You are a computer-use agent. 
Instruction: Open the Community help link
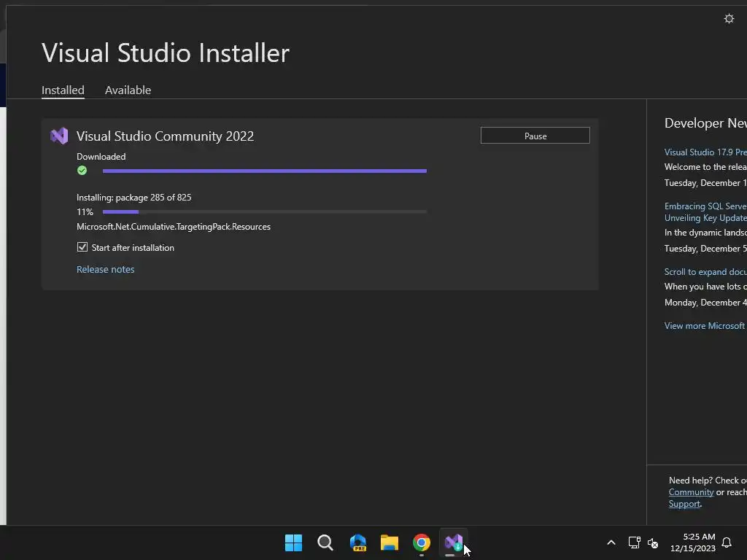point(691,492)
